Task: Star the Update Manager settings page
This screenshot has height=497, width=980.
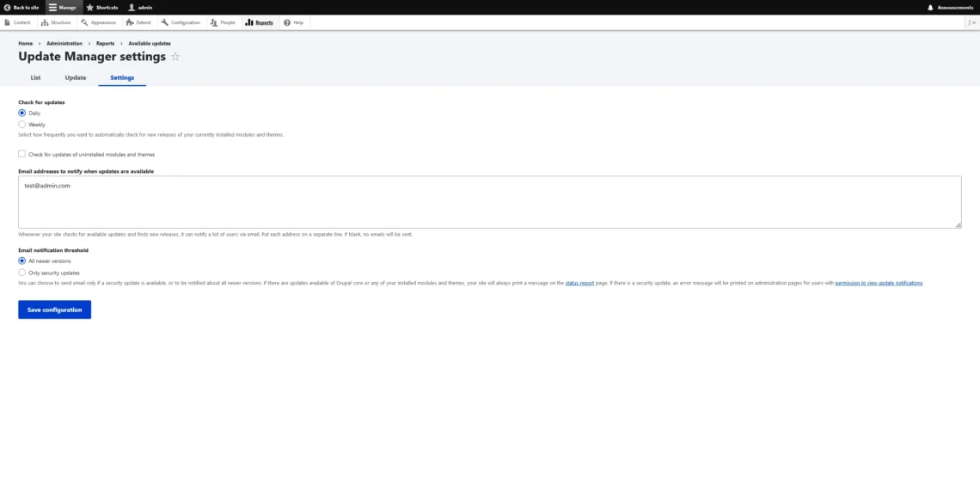Action: 175,57
